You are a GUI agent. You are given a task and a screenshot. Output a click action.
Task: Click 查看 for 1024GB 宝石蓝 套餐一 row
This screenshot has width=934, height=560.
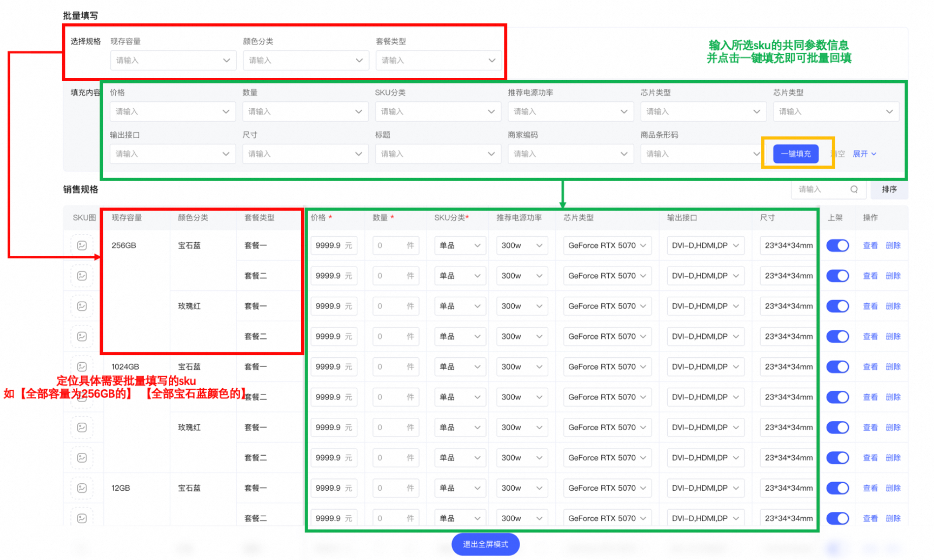click(x=870, y=367)
